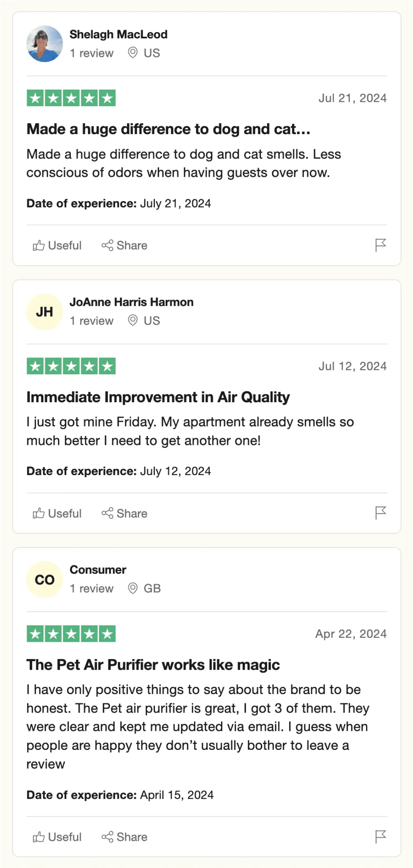Open reviewer name JoAnne Harris Harmon

tap(131, 302)
